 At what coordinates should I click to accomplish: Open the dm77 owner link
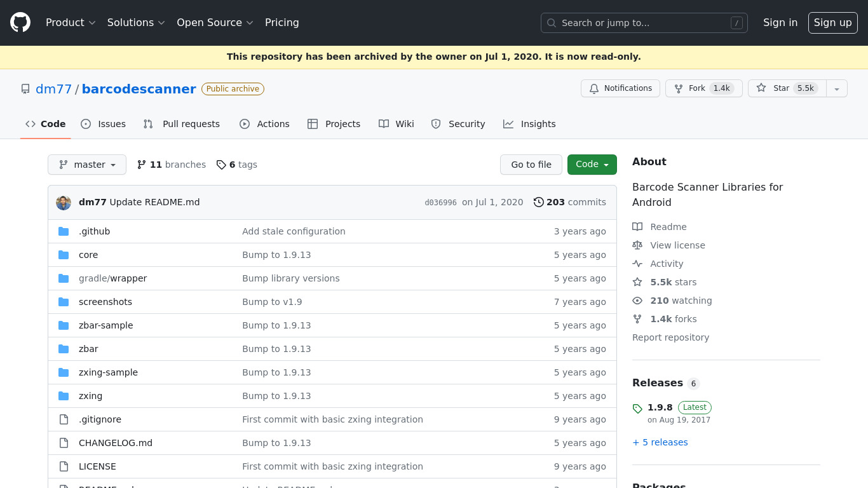tap(54, 89)
